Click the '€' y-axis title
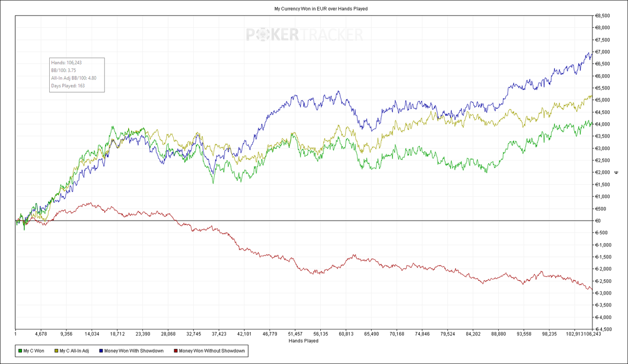628x364 pixels. tap(618, 172)
